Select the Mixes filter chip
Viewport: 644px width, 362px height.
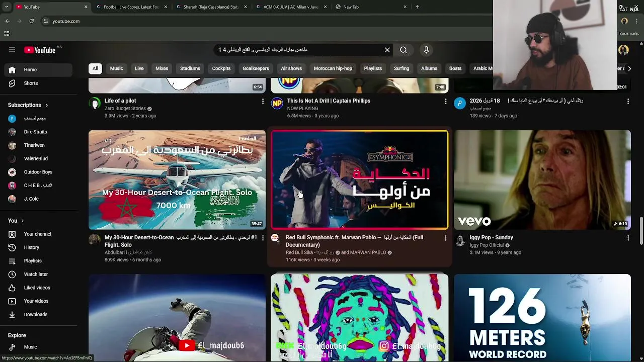[162, 68]
